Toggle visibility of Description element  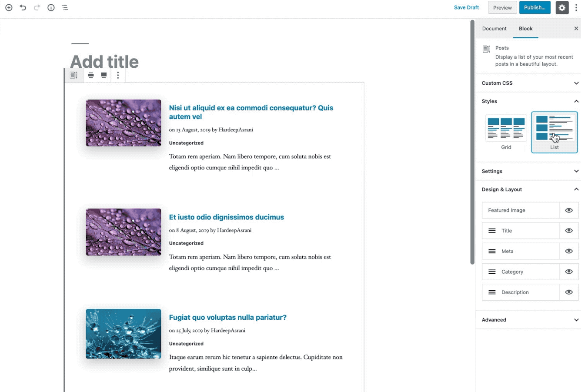[x=568, y=292]
